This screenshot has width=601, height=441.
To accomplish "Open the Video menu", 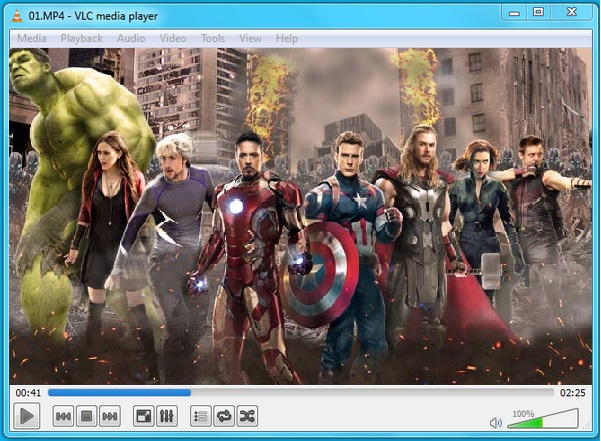I will (x=173, y=38).
